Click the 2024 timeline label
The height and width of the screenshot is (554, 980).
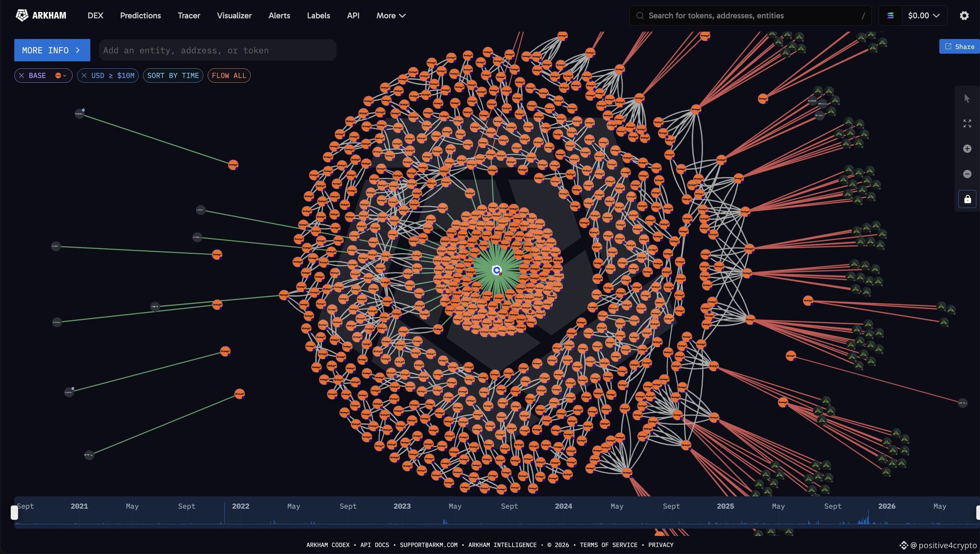tap(563, 506)
